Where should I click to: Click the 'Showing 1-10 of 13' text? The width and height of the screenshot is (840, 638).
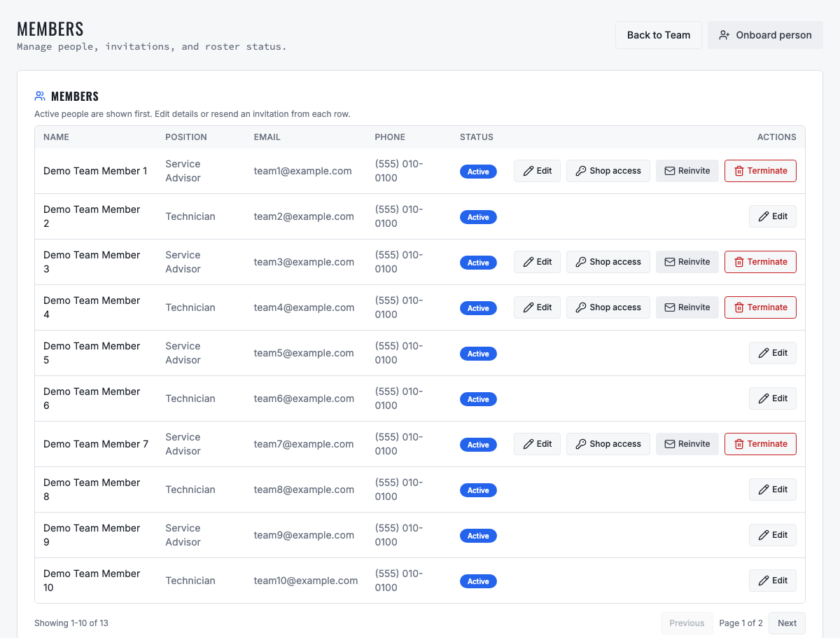71,623
